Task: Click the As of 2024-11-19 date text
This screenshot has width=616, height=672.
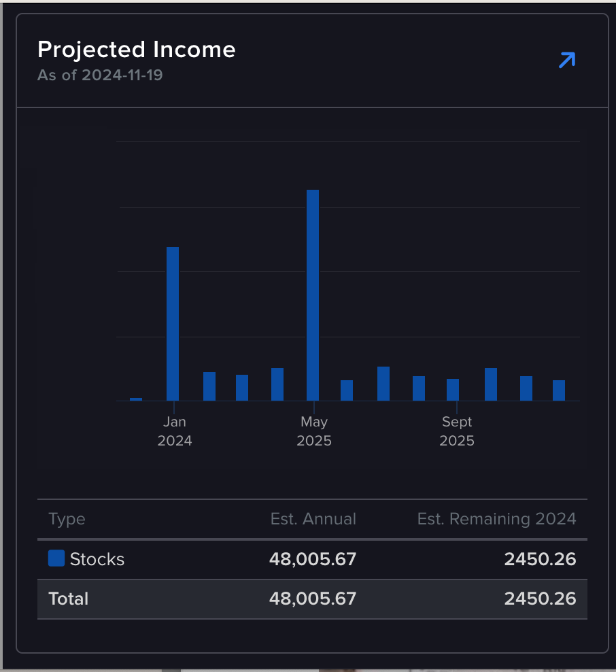Action: (x=100, y=75)
